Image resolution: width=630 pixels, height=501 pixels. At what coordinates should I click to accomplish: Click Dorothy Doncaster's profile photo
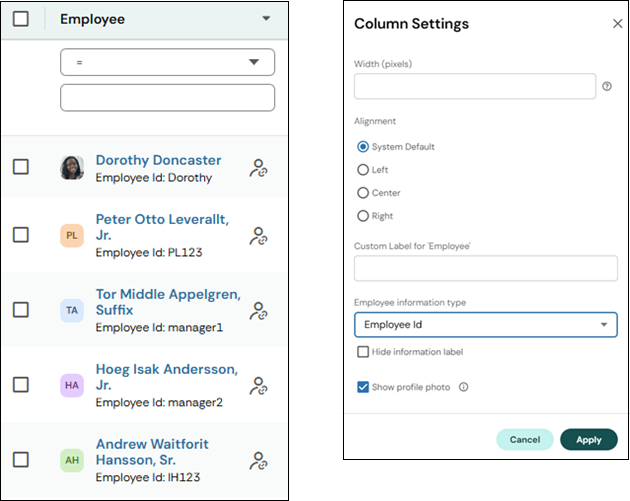tap(72, 168)
